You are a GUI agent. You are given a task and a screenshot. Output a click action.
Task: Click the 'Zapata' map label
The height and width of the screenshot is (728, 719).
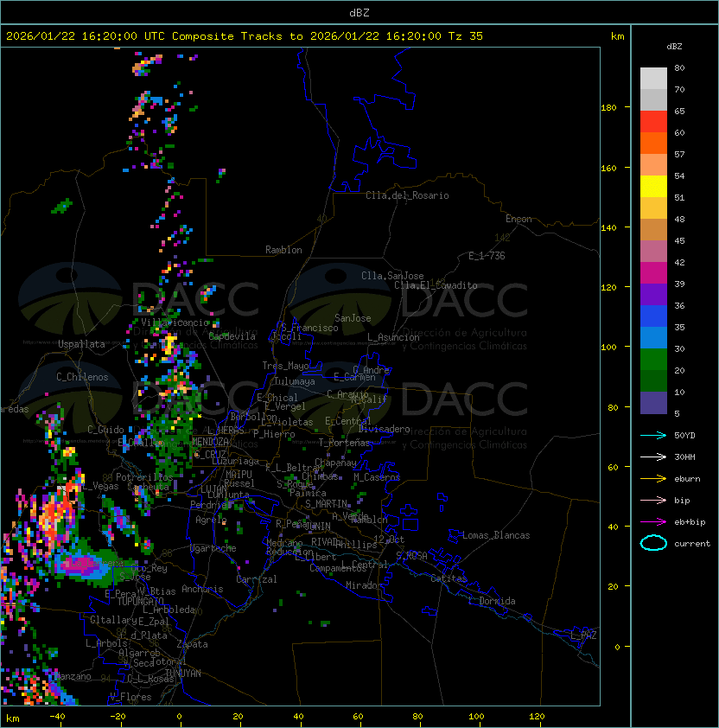click(x=192, y=644)
